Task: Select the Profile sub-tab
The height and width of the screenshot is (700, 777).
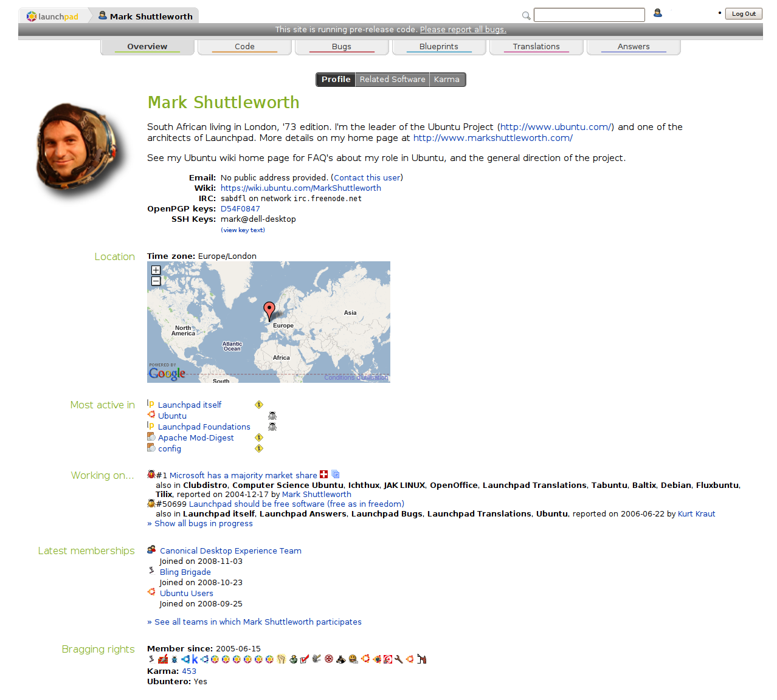Action: 336,80
